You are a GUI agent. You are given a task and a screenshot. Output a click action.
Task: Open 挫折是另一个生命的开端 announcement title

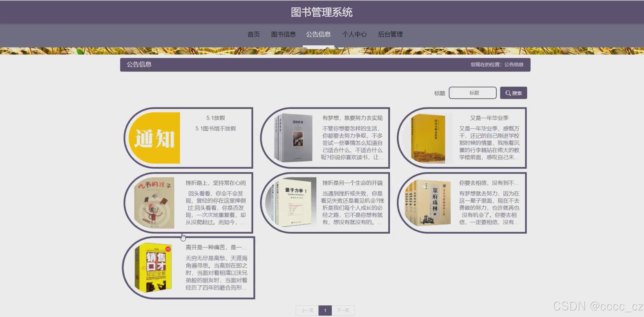[x=352, y=183]
